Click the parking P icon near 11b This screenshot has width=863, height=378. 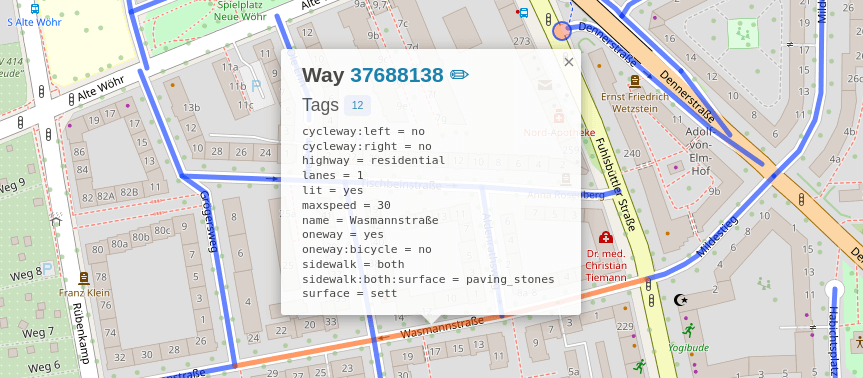[x=256, y=86]
